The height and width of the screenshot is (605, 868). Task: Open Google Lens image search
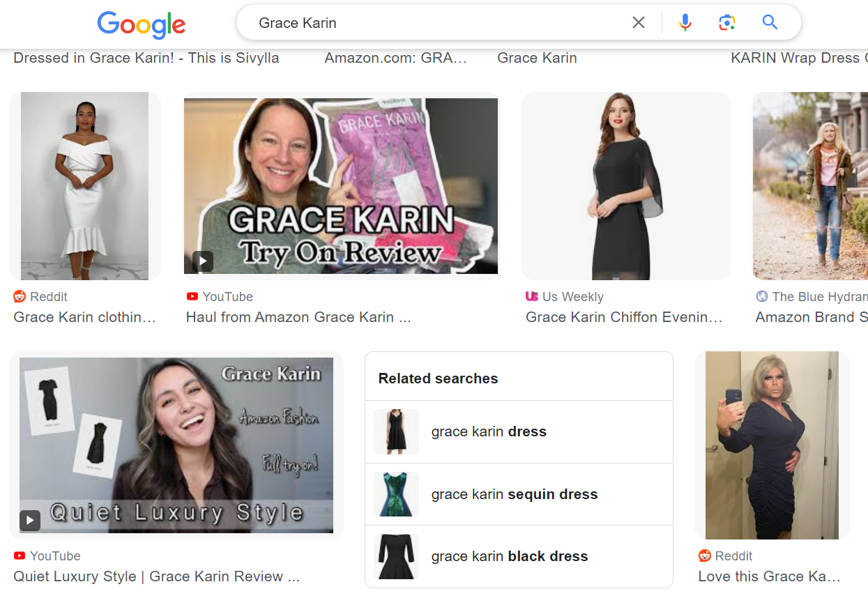click(x=727, y=23)
